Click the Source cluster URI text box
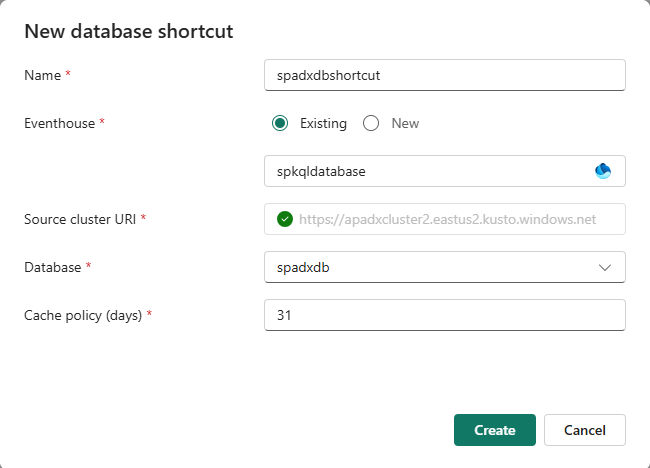The height and width of the screenshot is (468, 650). coord(455,219)
